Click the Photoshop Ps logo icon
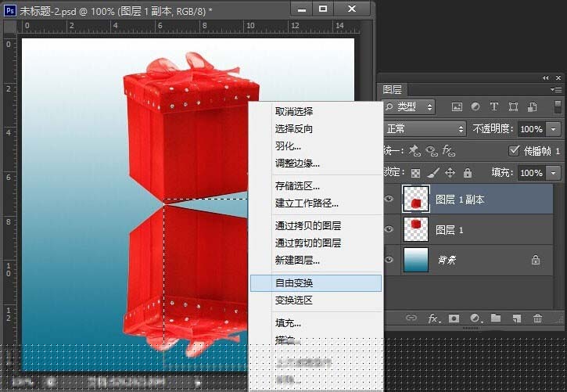This screenshot has height=392, width=567. 9,10
